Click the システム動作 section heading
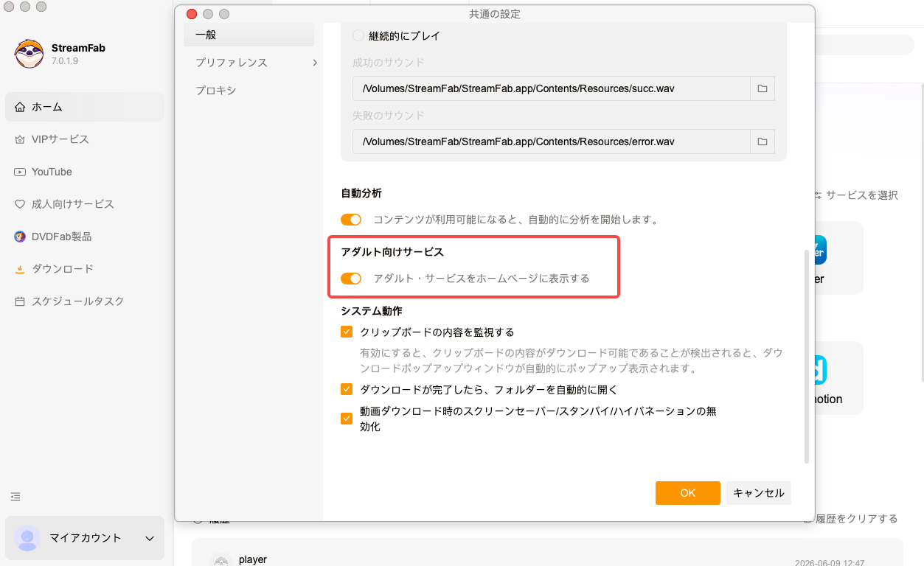The height and width of the screenshot is (566, 924). 372,311
